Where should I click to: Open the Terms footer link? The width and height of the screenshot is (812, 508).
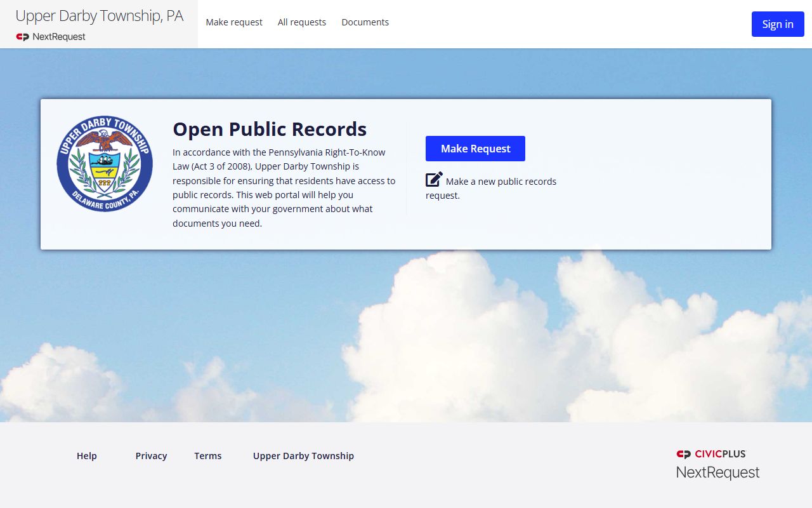(x=208, y=456)
